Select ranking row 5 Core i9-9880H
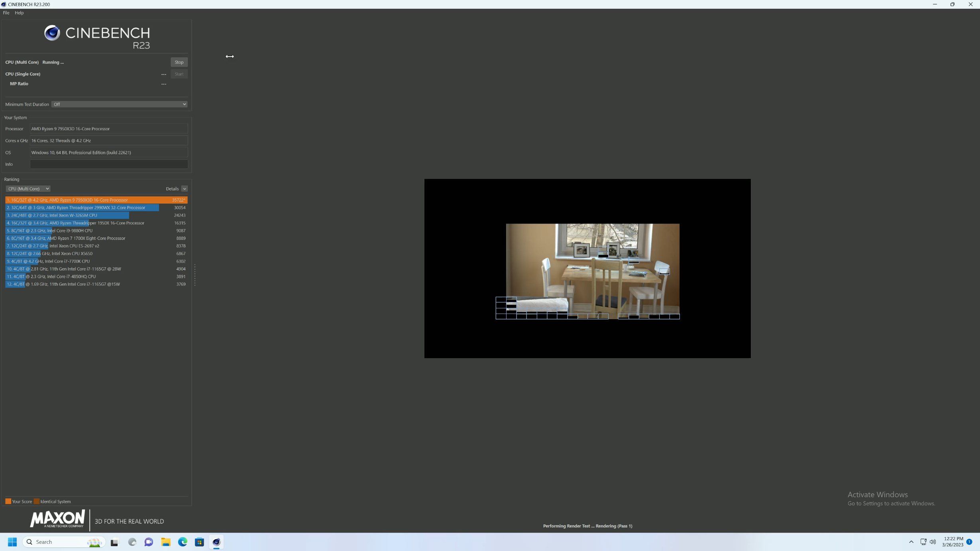This screenshot has width=980, height=551. click(96, 231)
